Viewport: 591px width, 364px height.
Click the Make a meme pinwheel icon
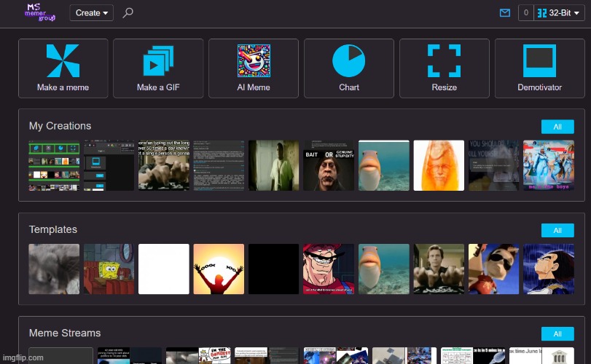tap(63, 60)
